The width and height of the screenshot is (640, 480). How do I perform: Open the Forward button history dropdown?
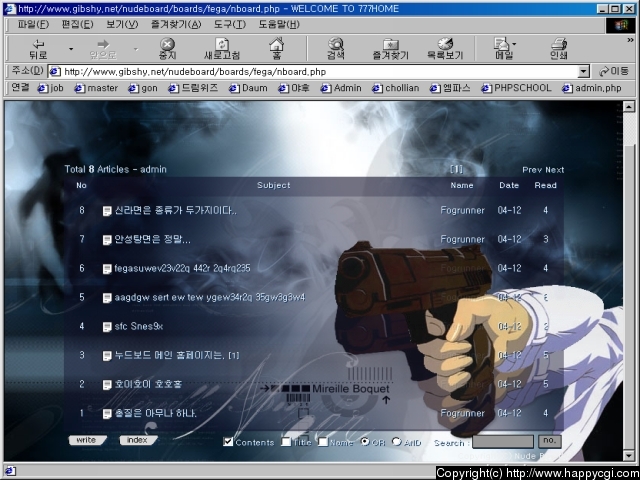136,49
